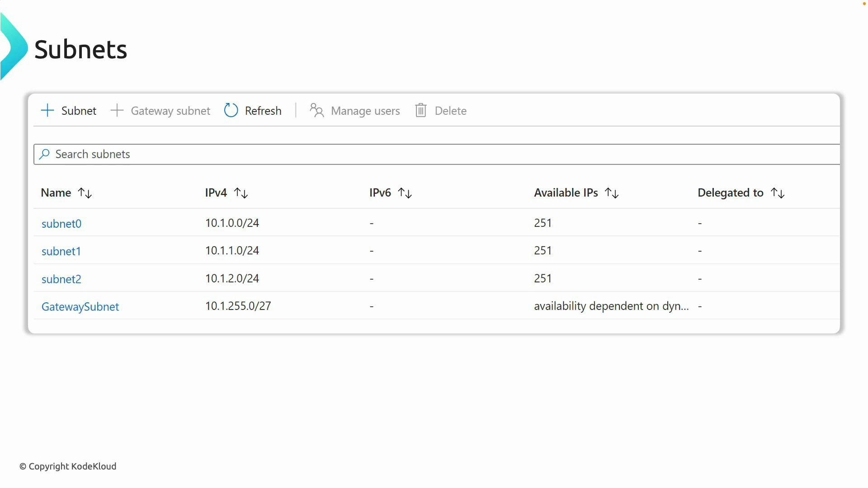Select the subnet2 row
The width and height of the screenshot is (868, 488).
click(x=61, y=279)
